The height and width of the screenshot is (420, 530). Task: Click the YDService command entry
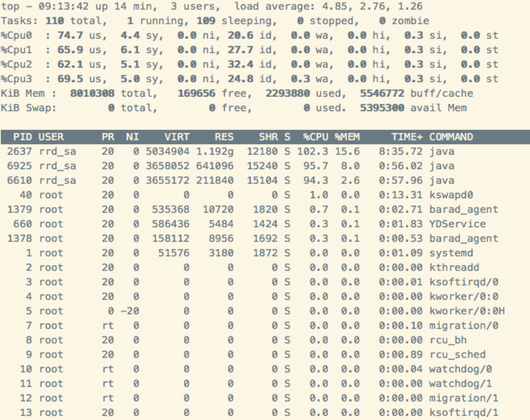[457, 224]
